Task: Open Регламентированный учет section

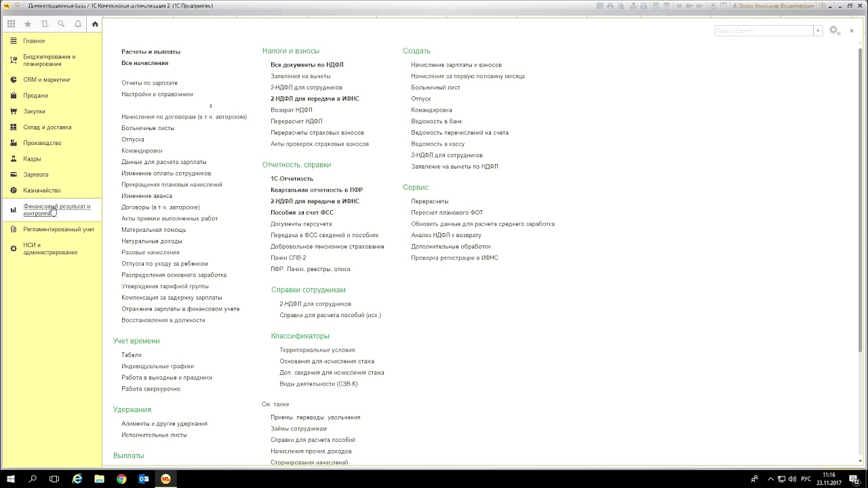Action: [x=59, y=229]
